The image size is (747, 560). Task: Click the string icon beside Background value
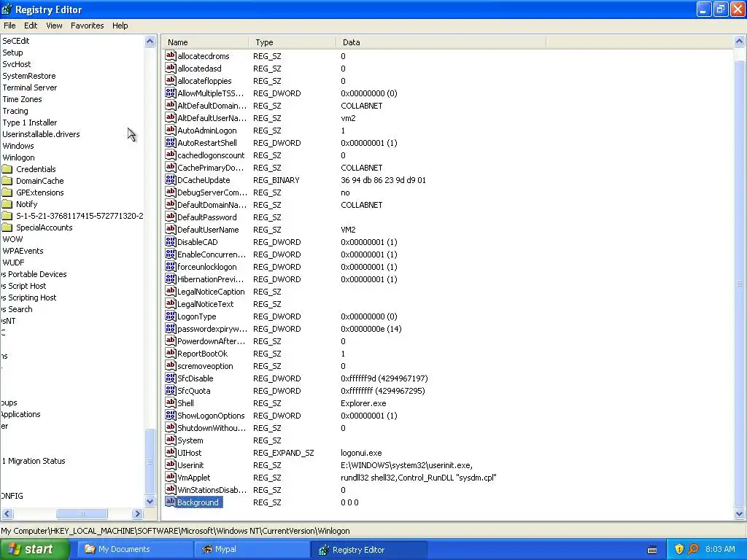pos(171,502)
